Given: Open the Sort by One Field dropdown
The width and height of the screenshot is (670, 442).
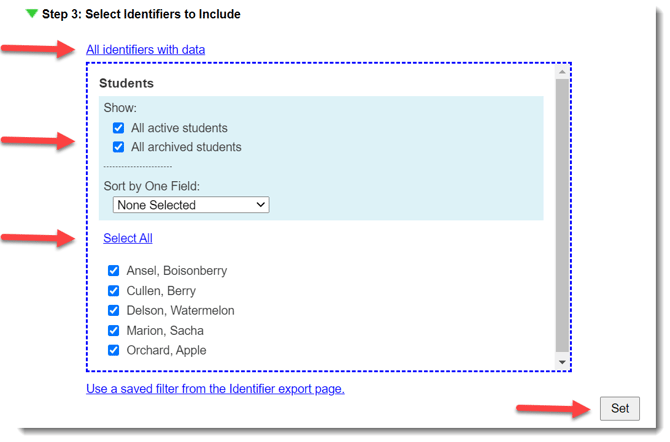Looking at the screenshot, I should coord(191,205).
